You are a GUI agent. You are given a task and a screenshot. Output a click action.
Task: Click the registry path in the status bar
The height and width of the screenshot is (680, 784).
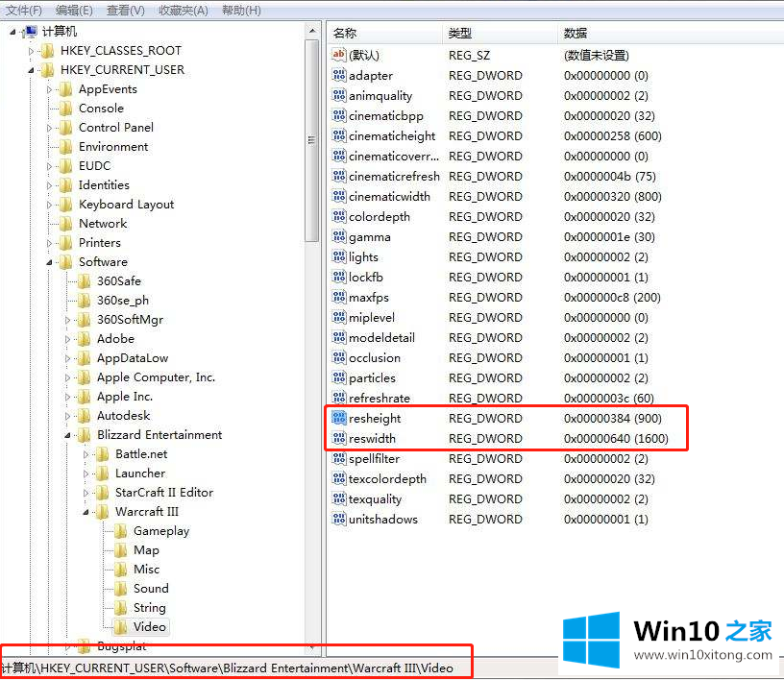coord(228,668)
